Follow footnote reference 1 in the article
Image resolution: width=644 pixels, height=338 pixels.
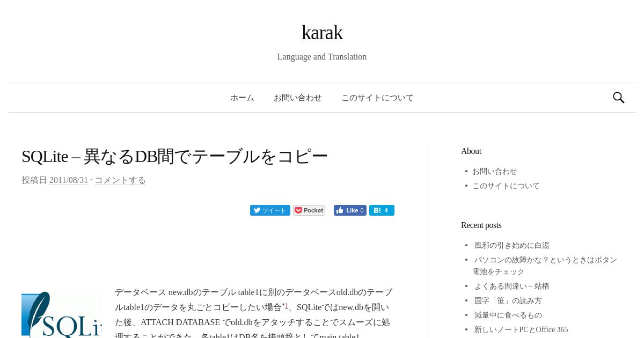[287, 305]
